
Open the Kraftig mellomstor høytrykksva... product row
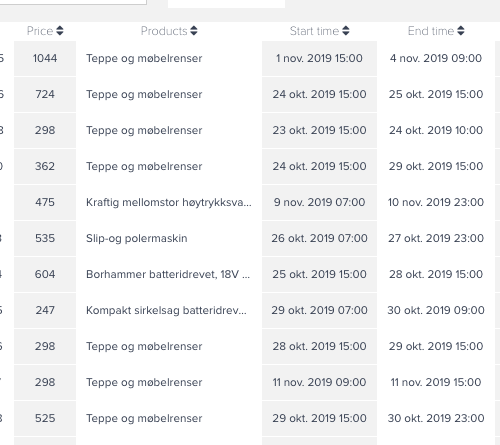click(x=169, y=202)
